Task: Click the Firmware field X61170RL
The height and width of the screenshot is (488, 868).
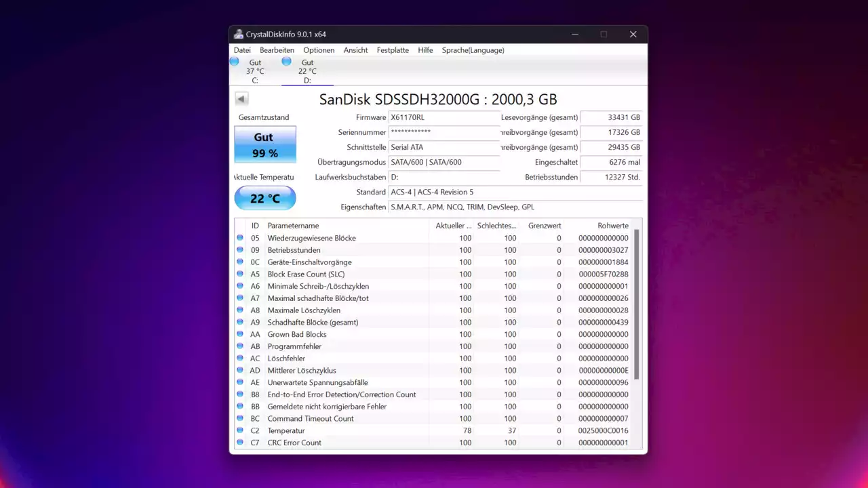Action: coord(444,117)
